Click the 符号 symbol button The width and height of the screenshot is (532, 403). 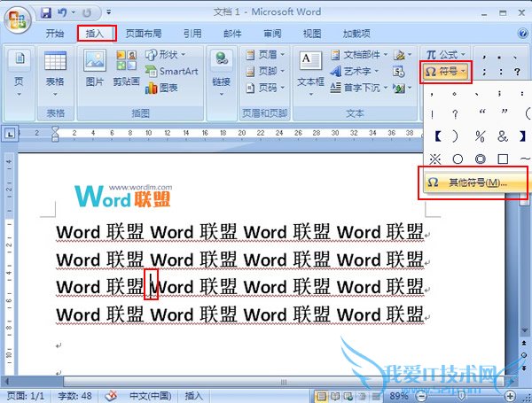446,72
